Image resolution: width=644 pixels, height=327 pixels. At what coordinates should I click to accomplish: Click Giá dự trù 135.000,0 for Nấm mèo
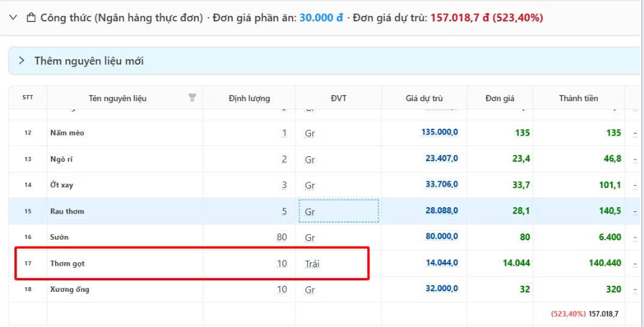click(440, 132)
